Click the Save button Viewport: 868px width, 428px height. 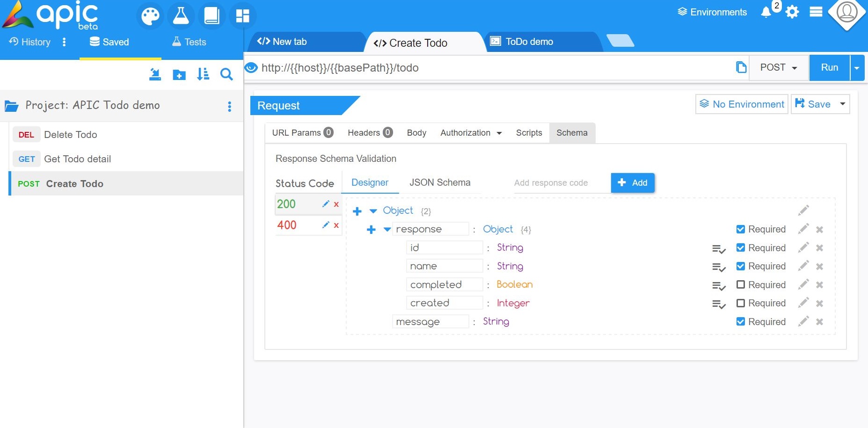(813, 104)
